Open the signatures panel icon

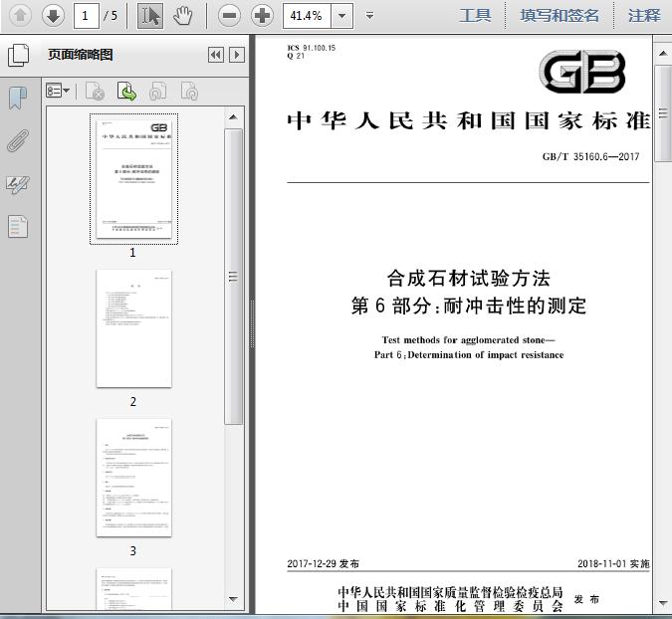point(18,185)
